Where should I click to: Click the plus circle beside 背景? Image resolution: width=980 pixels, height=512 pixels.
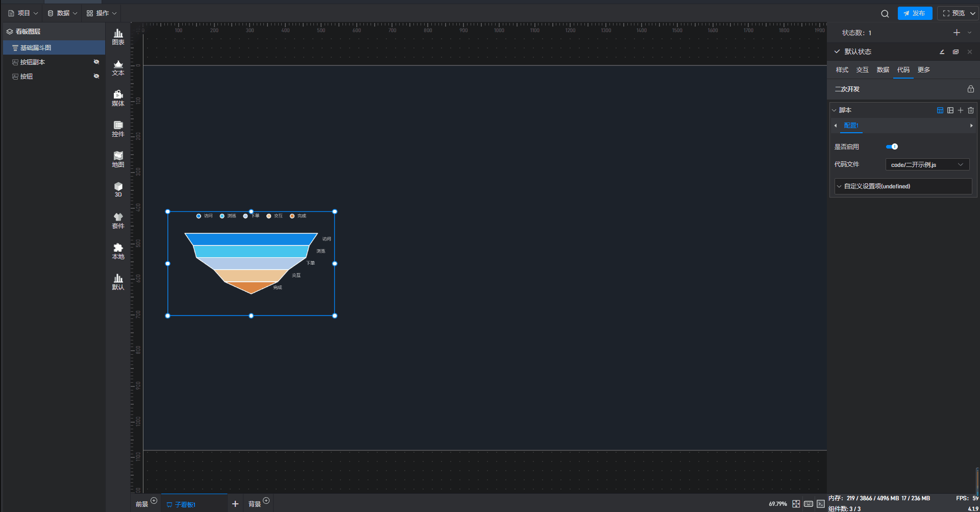click(266, 500)
